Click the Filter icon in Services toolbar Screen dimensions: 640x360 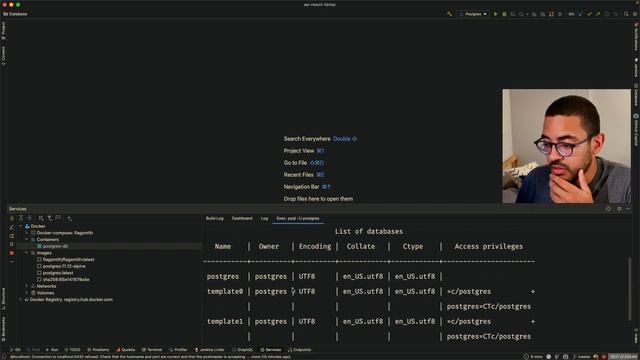point(49,218)
